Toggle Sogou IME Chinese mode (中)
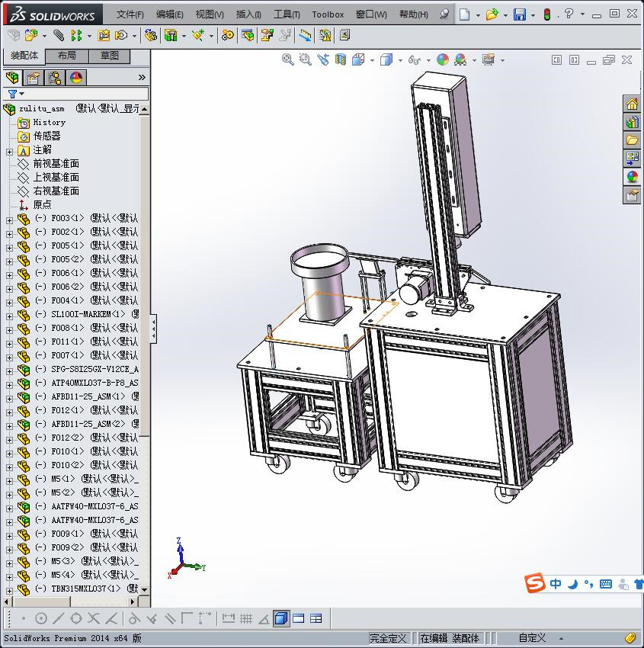The height and width of the screenshot is (648, 644). 556,584
